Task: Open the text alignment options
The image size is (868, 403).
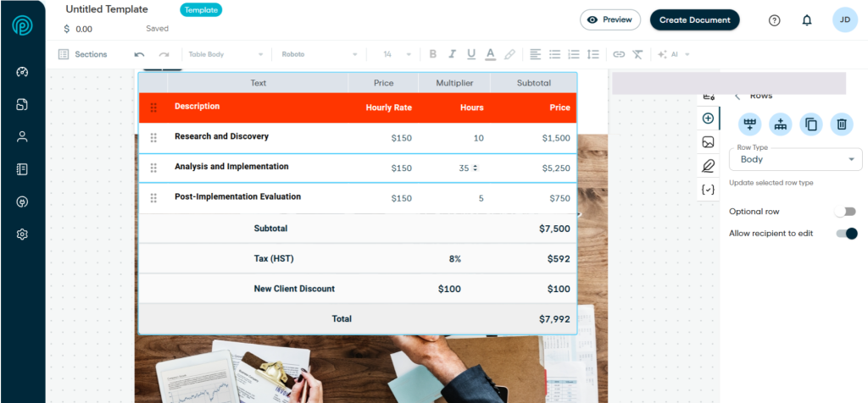Action: point(536,54)
